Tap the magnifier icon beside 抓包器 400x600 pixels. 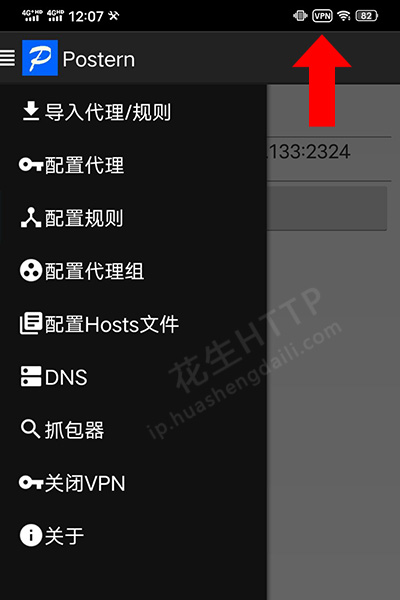31,429
